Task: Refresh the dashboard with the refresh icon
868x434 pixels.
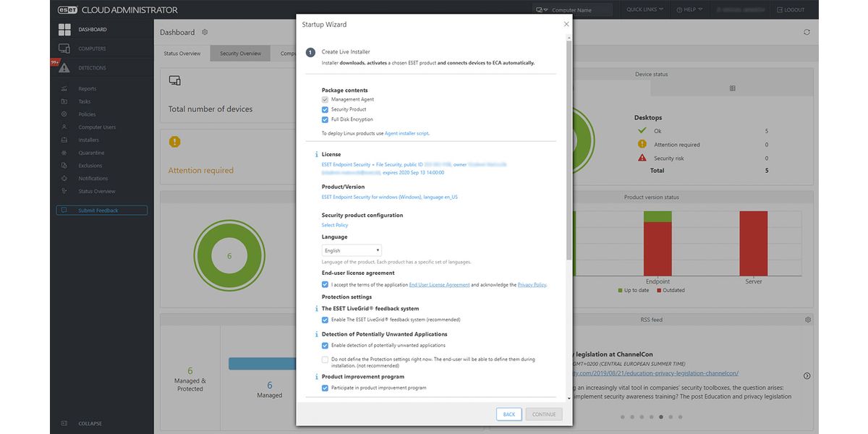Action: point(807,32)
